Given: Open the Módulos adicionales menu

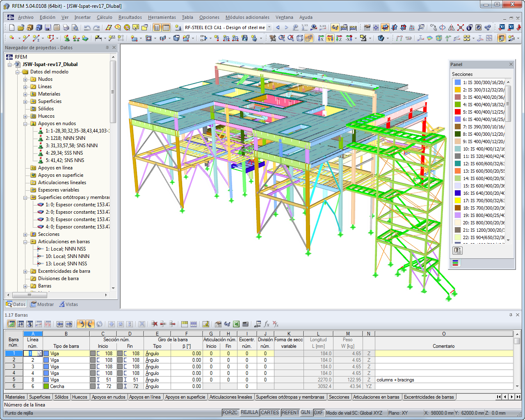Looking at the screenshot, I should tap(247, 17).
